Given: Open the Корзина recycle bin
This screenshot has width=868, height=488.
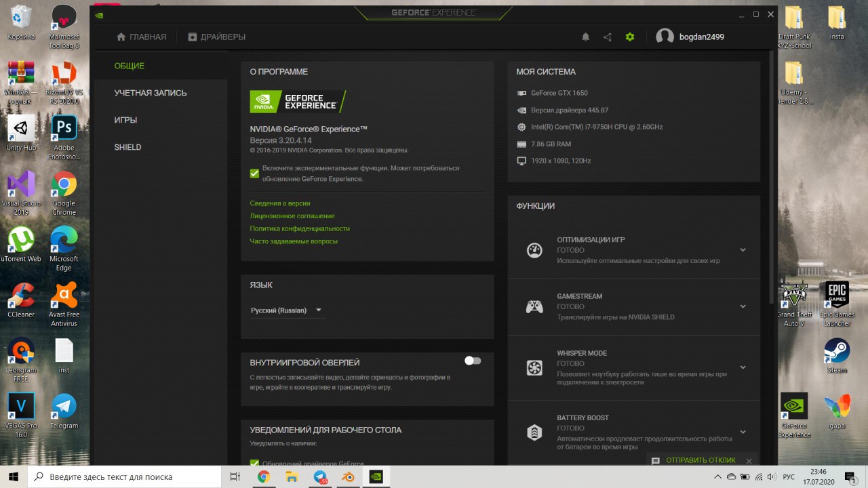Looking at the screenshot, I should tap(21, 22).
